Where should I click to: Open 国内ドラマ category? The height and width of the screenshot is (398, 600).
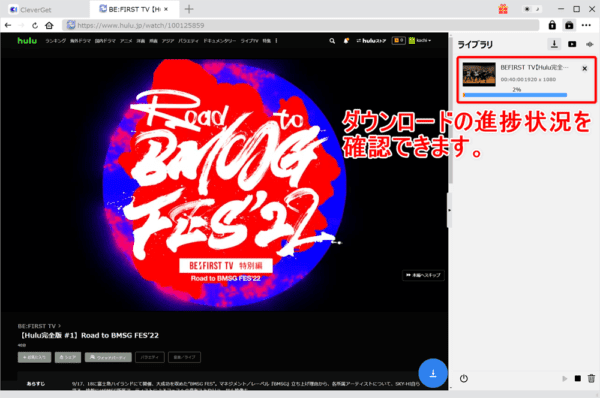tap(105, 41)
